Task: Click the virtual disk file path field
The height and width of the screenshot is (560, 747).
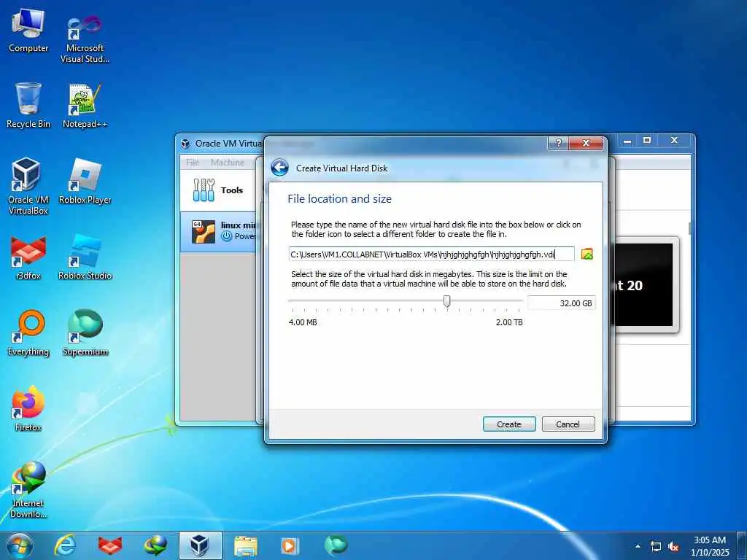Action: (432, 254)
